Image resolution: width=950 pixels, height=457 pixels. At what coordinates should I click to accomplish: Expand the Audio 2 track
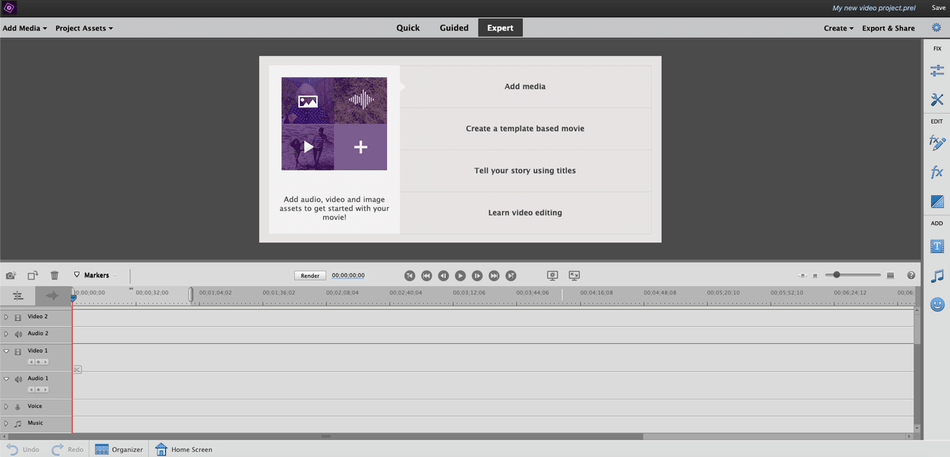(x=6, y=334)
